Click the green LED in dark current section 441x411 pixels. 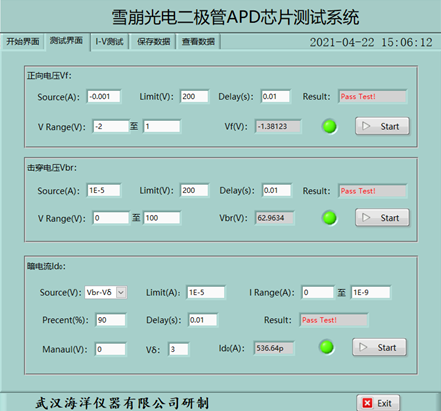point(327,347)
